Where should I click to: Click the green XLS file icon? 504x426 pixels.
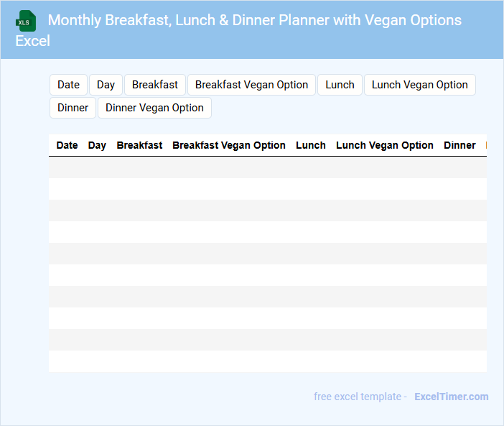coord(27,21)
